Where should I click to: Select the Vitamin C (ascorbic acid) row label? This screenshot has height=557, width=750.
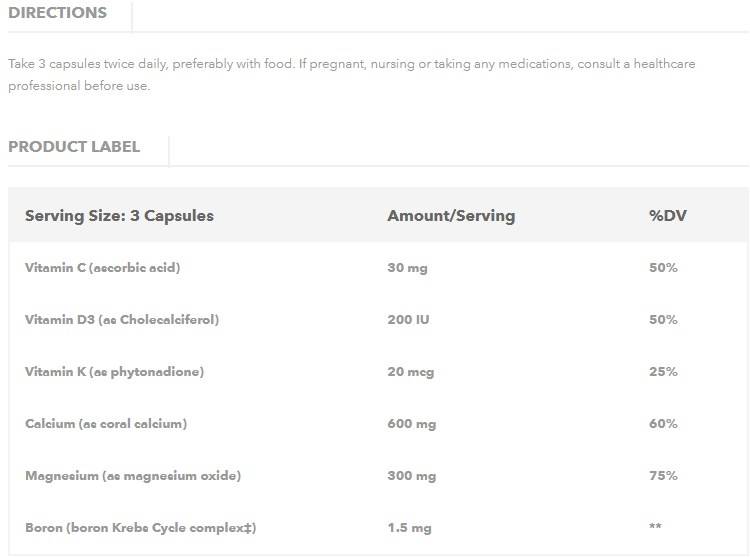[x=102, y=267]
